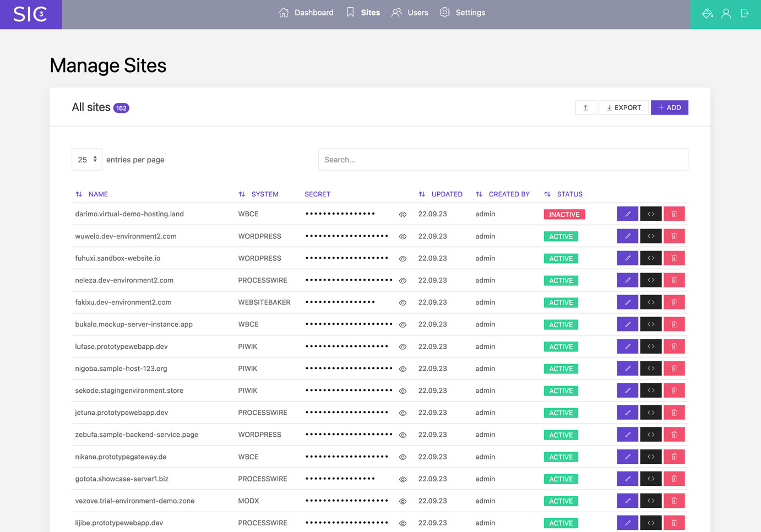Screen dimensions: 761x532
Task: Delete the wuwelo.dev-environment2.com row
Action: click(674, 236)
